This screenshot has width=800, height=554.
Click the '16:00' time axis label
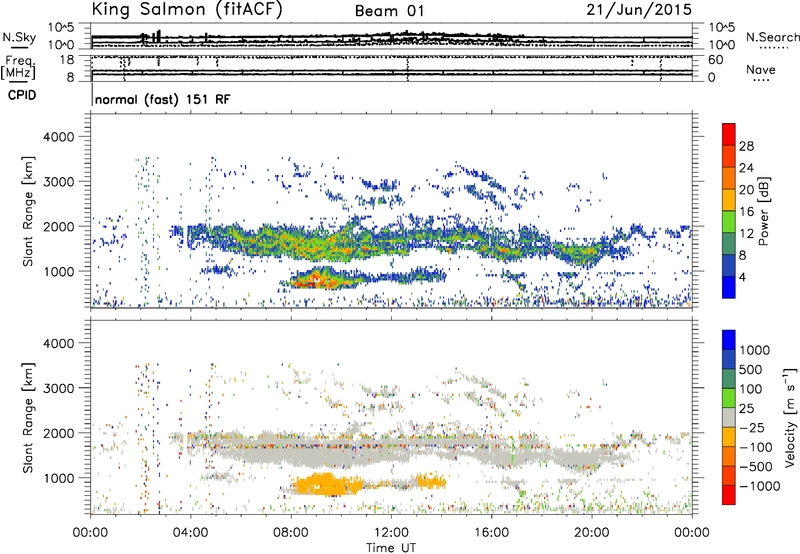491,533
